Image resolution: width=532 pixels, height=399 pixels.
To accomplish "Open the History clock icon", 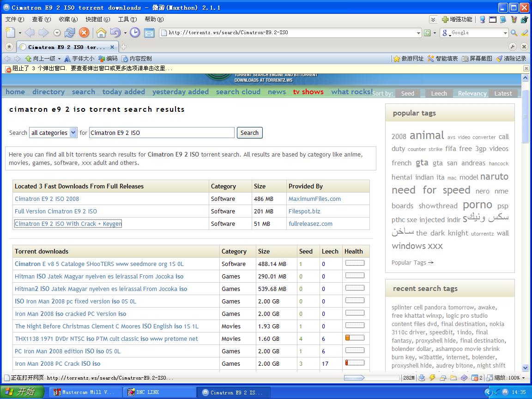I will coord(135,33).
